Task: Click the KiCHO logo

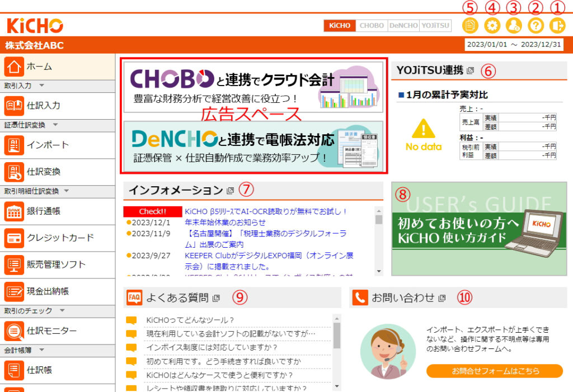Action: [x=35, y=26]
